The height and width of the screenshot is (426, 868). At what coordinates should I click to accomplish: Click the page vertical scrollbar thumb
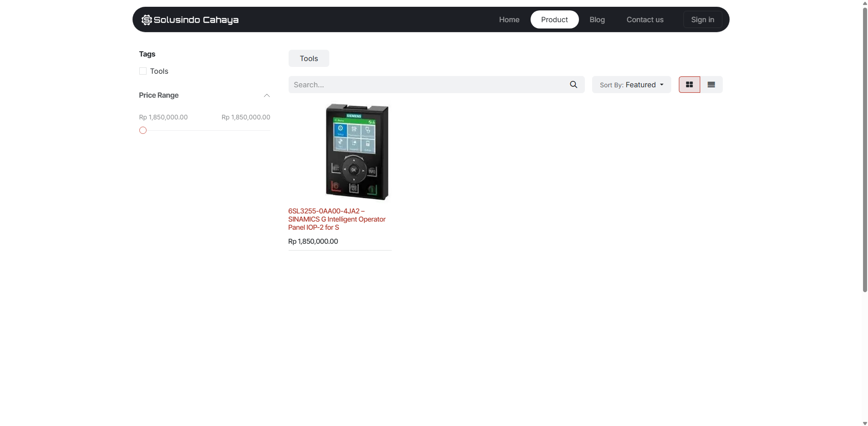pyautogui.click(x=865, y=149)
